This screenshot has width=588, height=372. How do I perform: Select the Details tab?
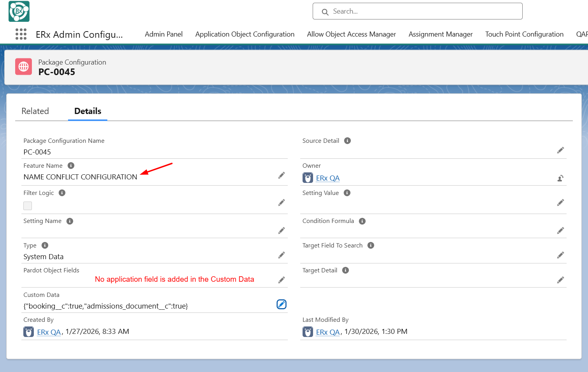click(x=87, y=111)
